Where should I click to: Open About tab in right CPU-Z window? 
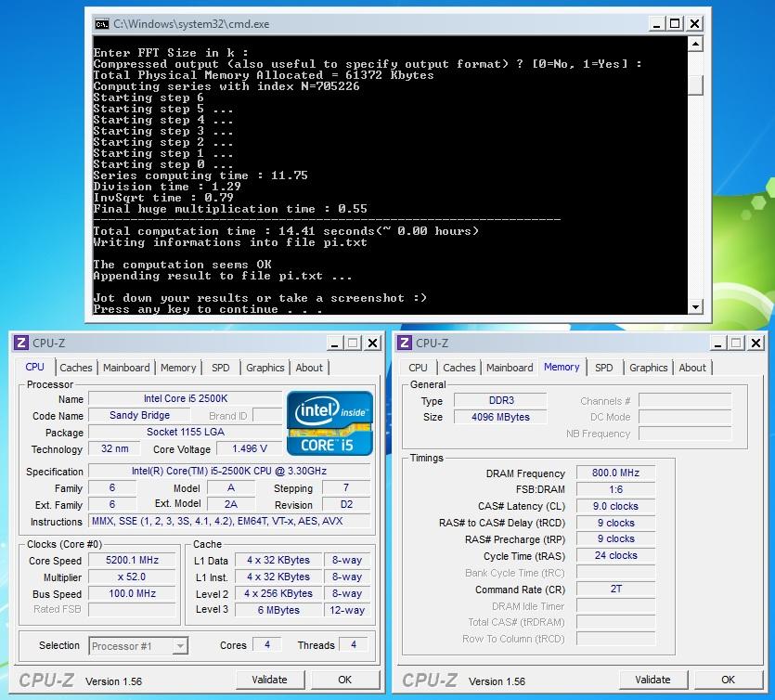692,368
